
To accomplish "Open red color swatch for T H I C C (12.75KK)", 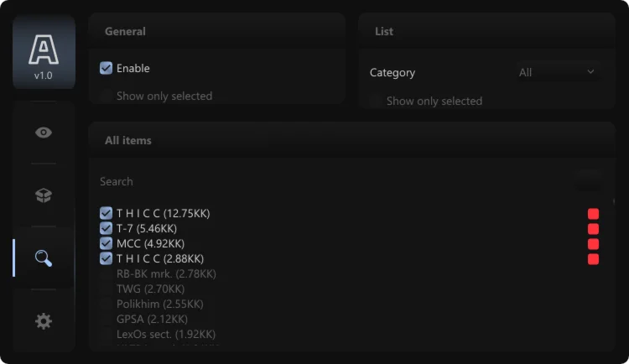I will pos(593,214).
